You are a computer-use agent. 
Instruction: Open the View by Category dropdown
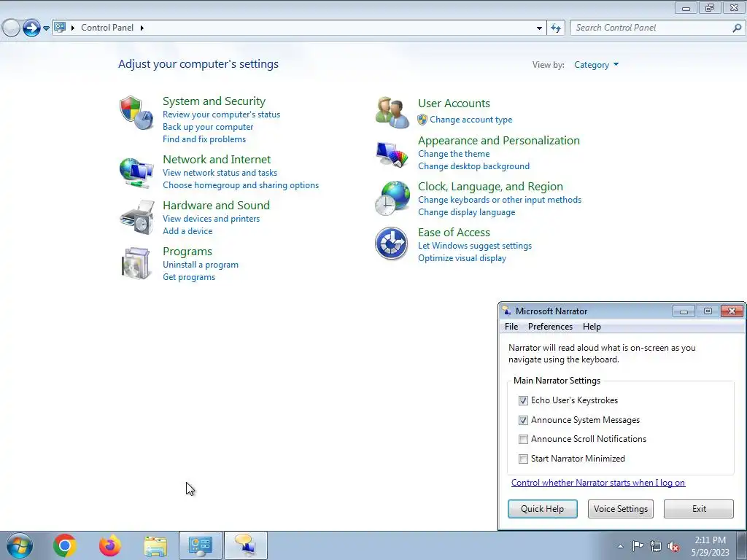[596, 65]
